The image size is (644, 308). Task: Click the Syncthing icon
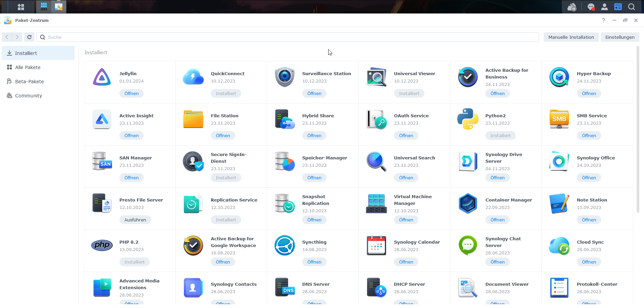coord(285,245)
